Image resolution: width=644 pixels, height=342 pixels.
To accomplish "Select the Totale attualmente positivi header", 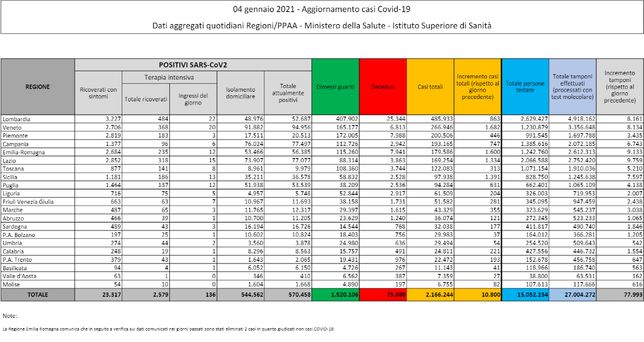I will pos(288,93).
